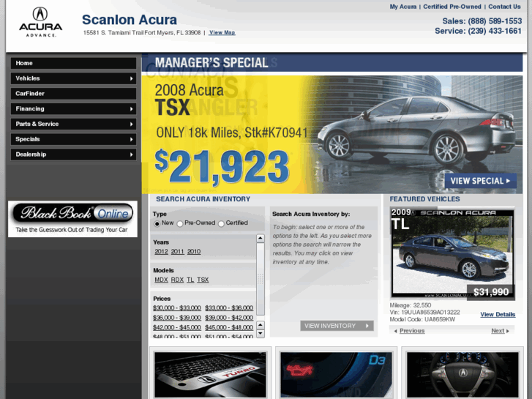Filter inventory by year 2010
This screenshot has width=532, height=399.
pyautogui.click(x=194, y=252)
